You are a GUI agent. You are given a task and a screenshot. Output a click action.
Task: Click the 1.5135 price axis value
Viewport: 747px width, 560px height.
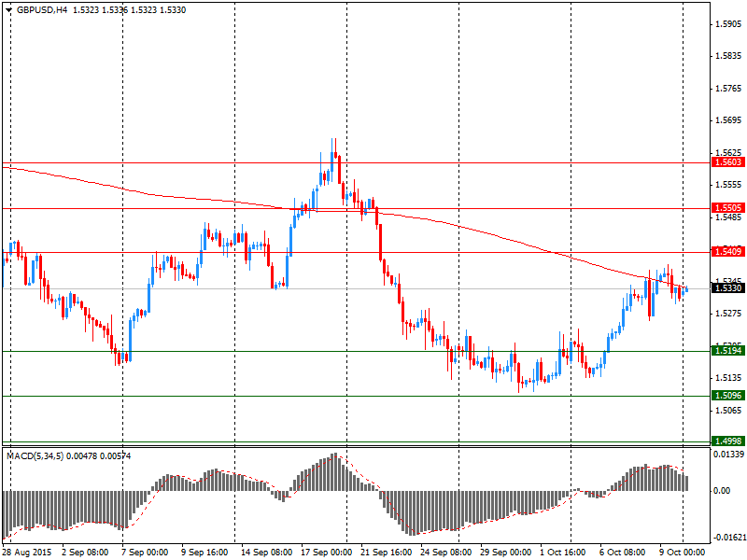[x=729, y=378]
